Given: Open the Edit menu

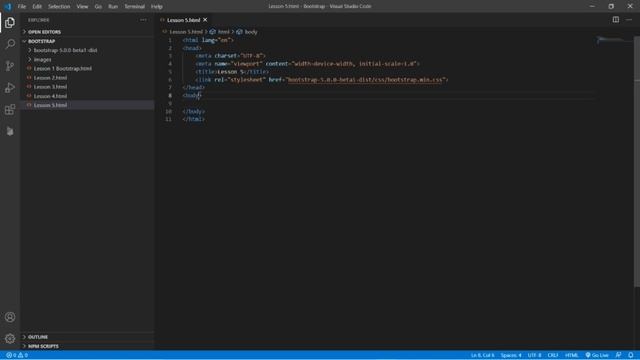Looking at the screenshot, I should point(37,6).
